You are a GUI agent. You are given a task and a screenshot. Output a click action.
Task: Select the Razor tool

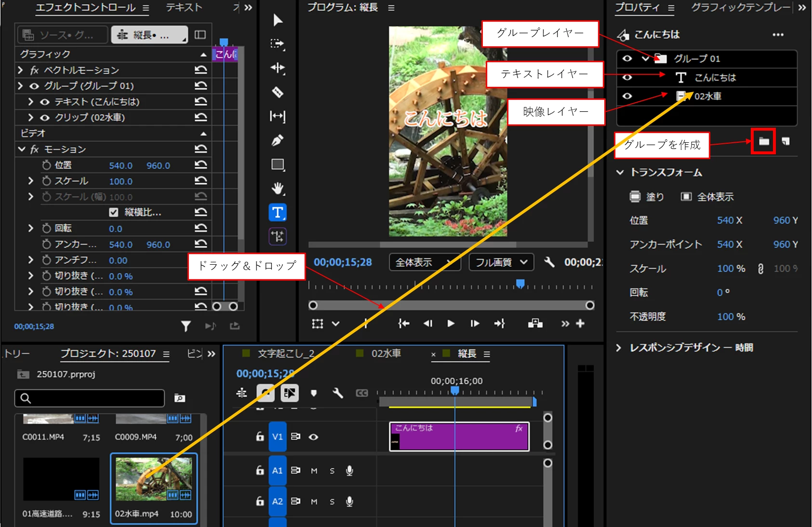pyautogui.click(x=278, y=92)
